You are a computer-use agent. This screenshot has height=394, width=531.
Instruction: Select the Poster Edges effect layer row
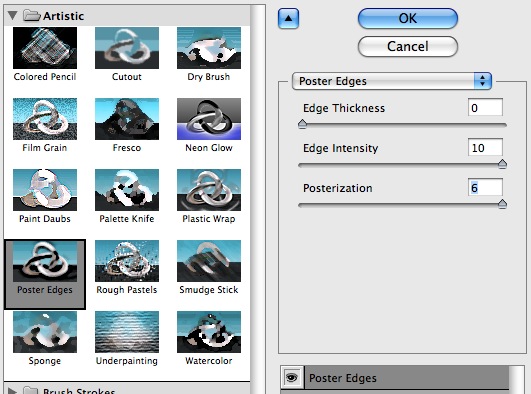pyautogui.click(x=395, y=377)
